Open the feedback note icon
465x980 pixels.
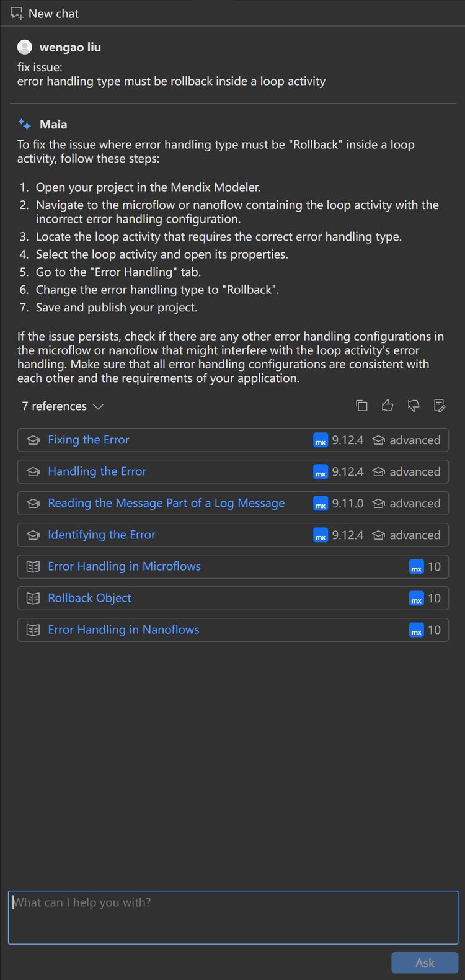pyautogui.click(x=440, y=406)
